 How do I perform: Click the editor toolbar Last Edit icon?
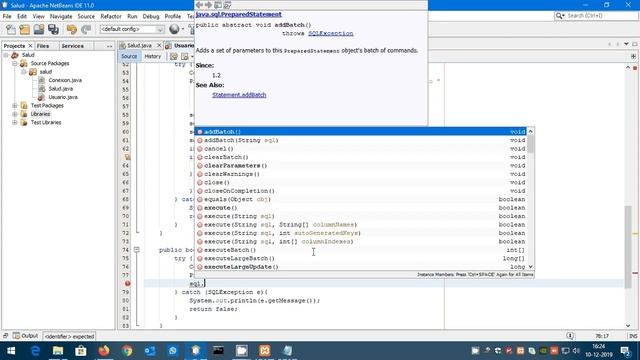point(173,56)
